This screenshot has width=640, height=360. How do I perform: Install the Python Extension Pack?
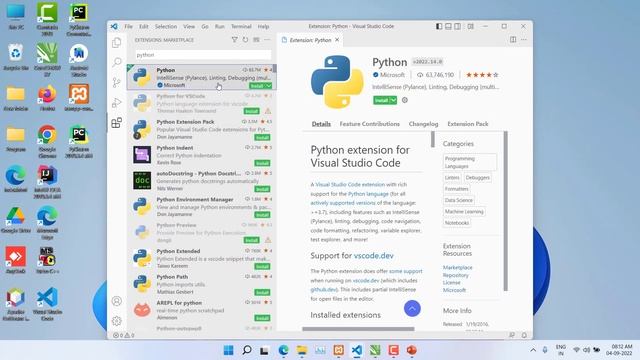click(262, 138)
